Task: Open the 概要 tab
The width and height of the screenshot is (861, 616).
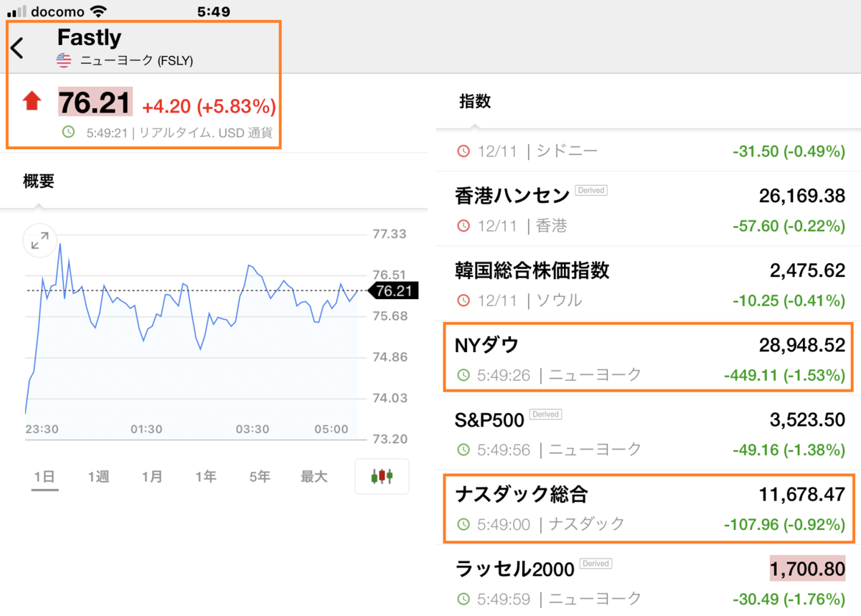Action: [39, 181]
